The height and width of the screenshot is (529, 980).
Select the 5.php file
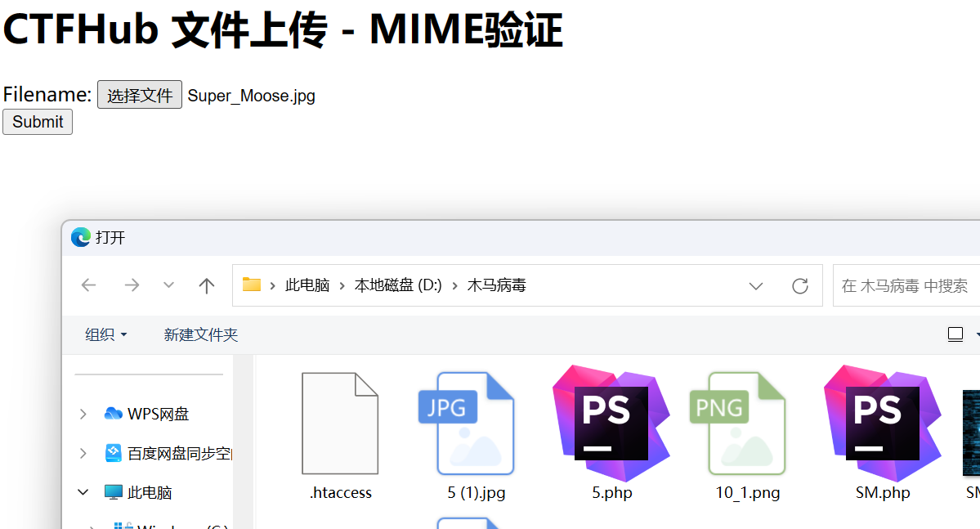click(x=611, y=424)
